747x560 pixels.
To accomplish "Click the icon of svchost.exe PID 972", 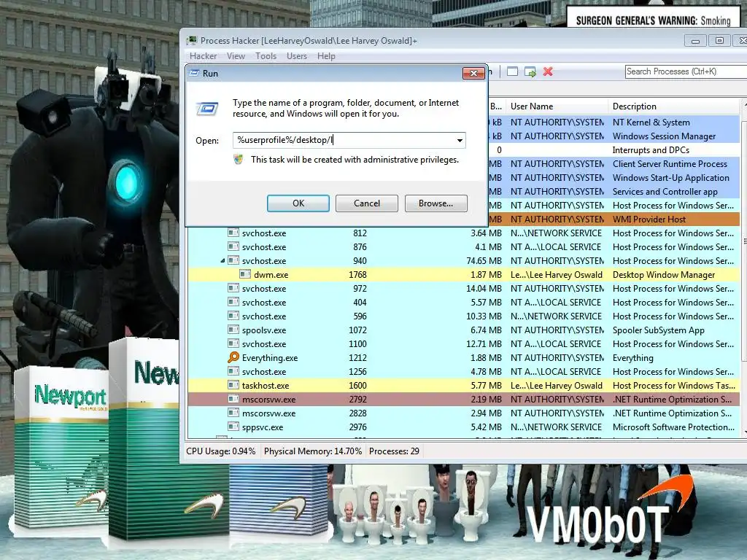I will pos(233,288).
